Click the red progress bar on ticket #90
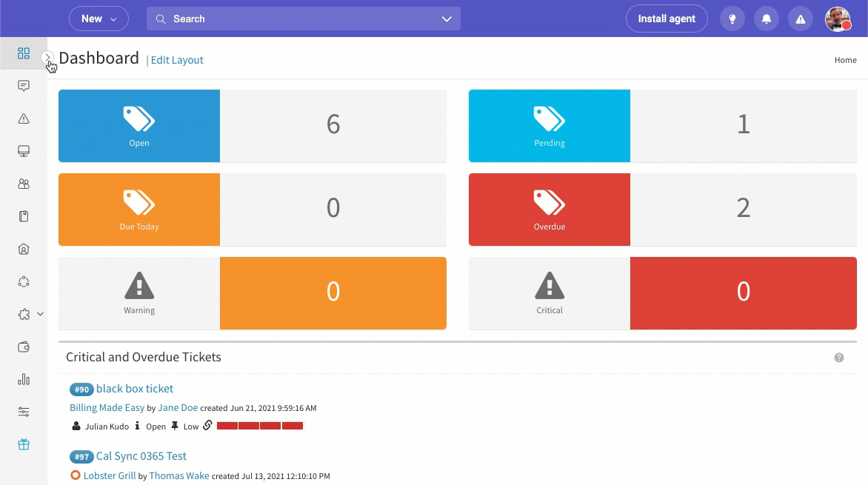 point(260,426)
